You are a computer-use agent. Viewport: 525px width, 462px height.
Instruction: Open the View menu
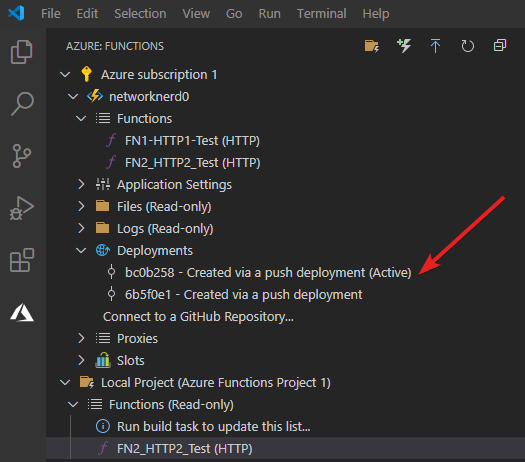click(196, 14)
